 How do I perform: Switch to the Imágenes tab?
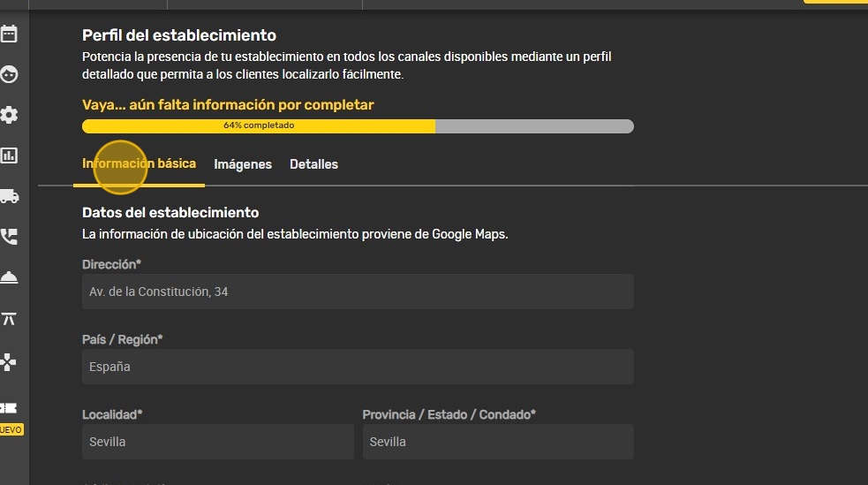point(243,164)
